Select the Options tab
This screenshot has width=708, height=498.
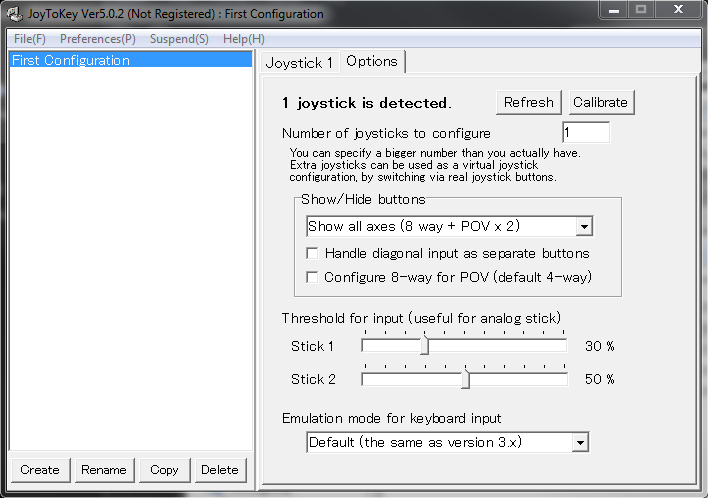372,61
